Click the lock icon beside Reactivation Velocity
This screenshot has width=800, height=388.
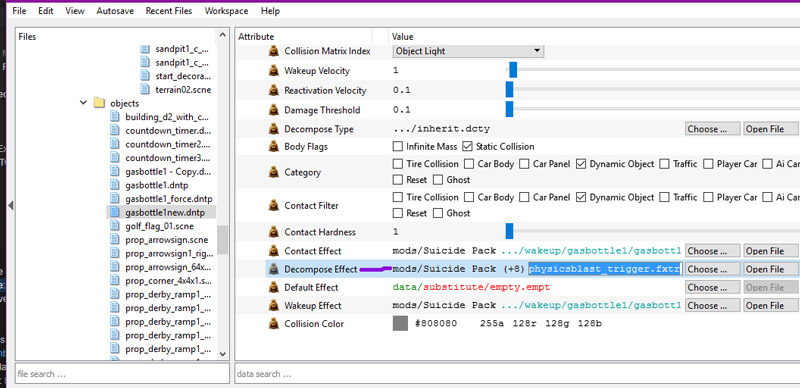point(274,90)
